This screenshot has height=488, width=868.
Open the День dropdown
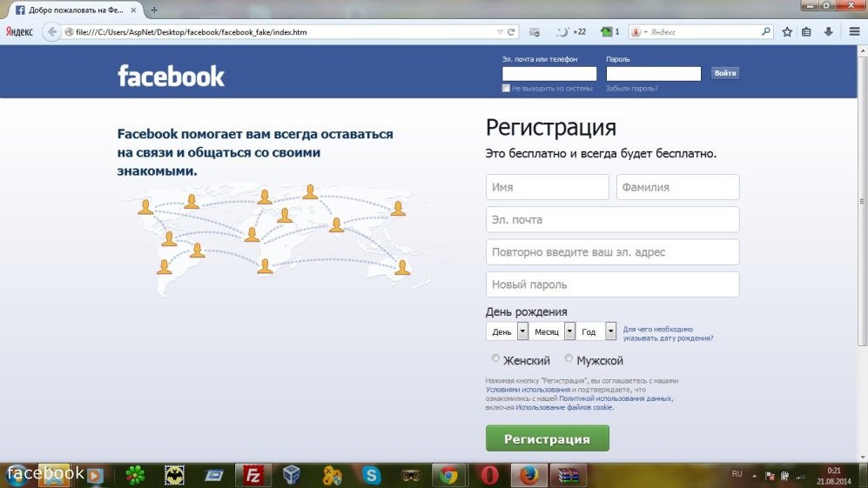coord(507,331)
